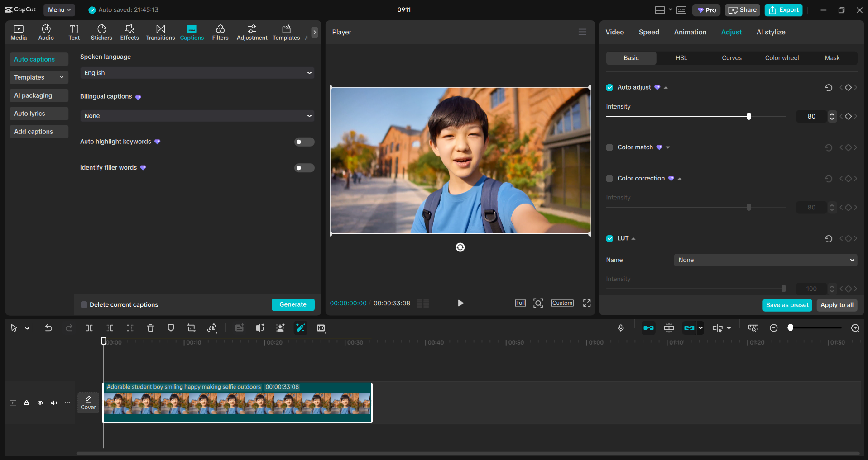Click the Generate captions button
The width and height of the screenshot is (868, 460).
point(293,304)
